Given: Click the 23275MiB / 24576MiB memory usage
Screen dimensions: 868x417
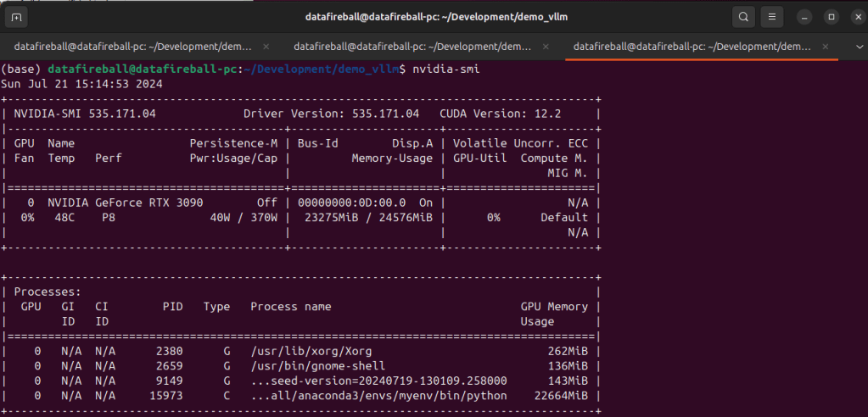Looking at the screenshot, I should (367, 217).
